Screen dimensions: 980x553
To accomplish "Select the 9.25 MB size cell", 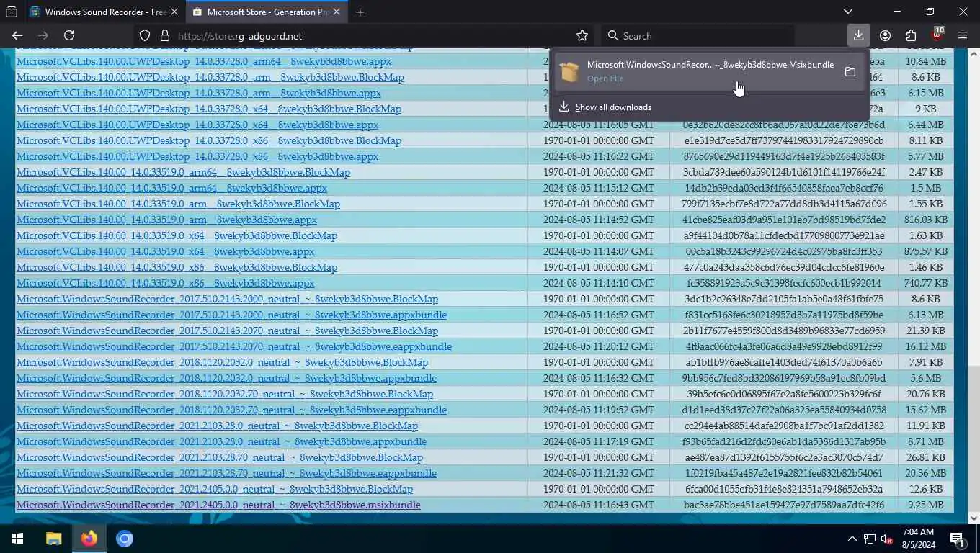I will 925,505.
